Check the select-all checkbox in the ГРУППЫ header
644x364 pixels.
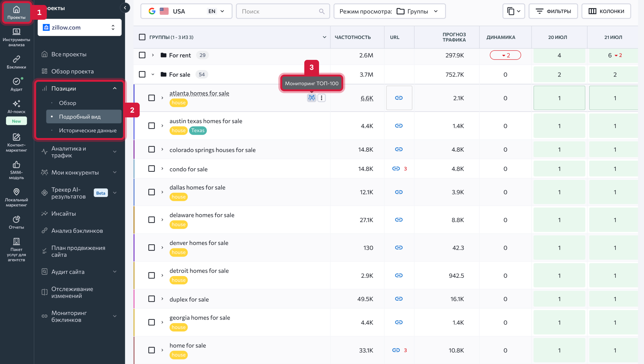tap(142, 37)
